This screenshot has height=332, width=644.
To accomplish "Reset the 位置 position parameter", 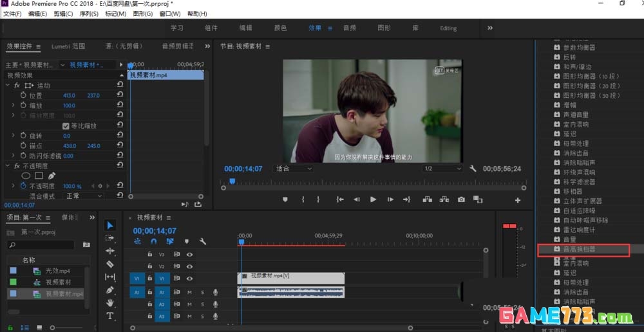I will 120,95.
